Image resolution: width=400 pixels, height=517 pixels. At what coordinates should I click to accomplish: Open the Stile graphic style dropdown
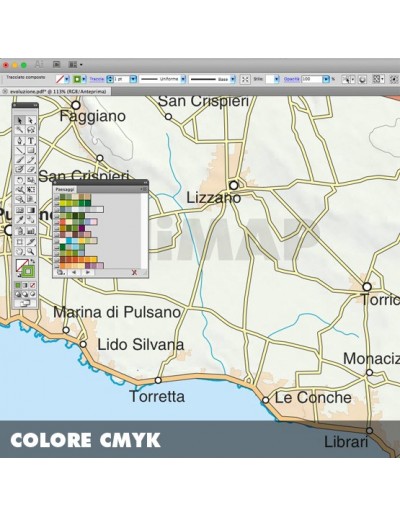click(277, 79)
